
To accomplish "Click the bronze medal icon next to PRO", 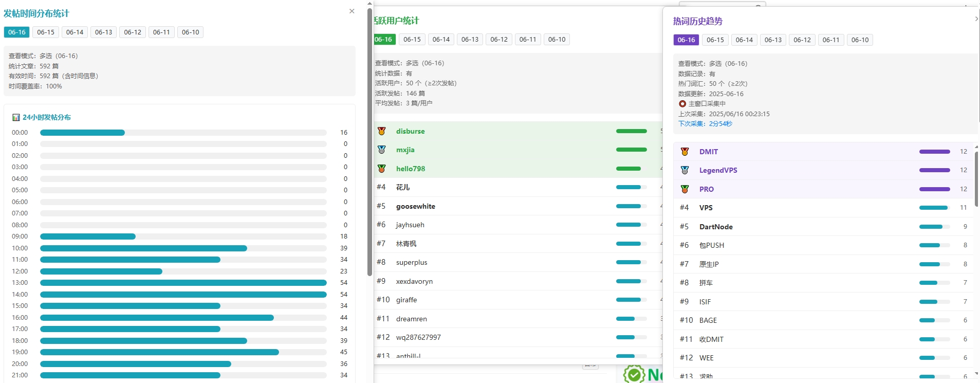I will tap(685, 189).
